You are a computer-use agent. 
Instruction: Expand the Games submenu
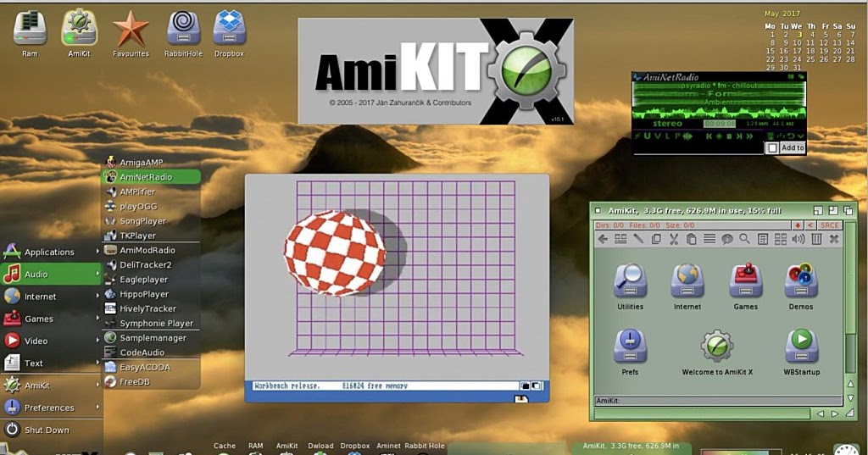coord(51,319)
